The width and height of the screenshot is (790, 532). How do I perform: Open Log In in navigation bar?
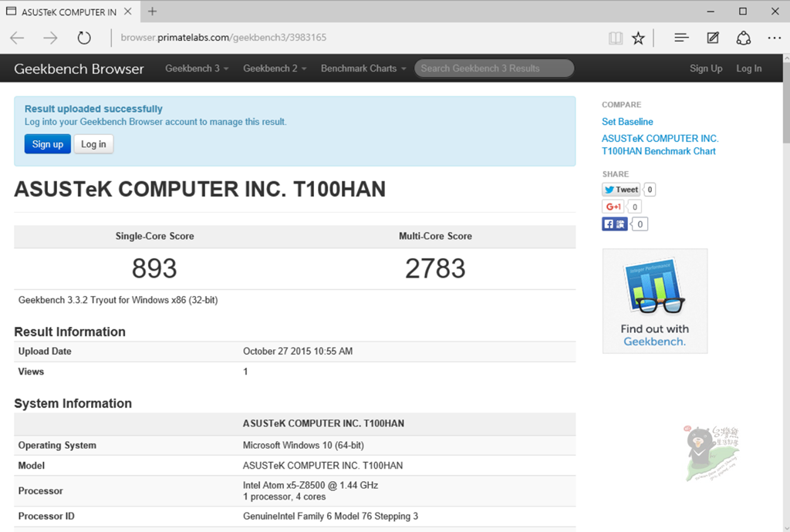click(x=748, y=69)
